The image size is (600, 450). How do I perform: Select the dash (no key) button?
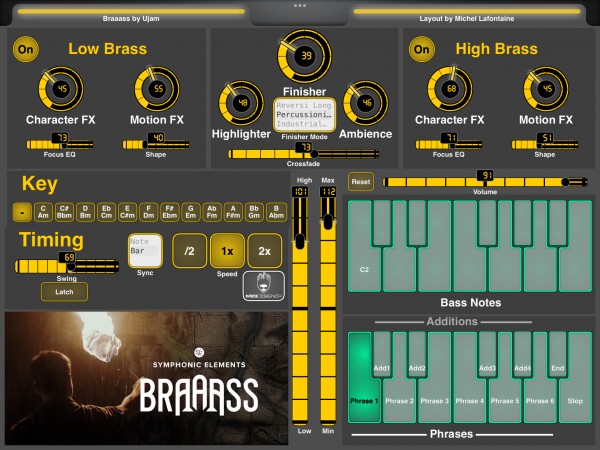coord(22,212)
